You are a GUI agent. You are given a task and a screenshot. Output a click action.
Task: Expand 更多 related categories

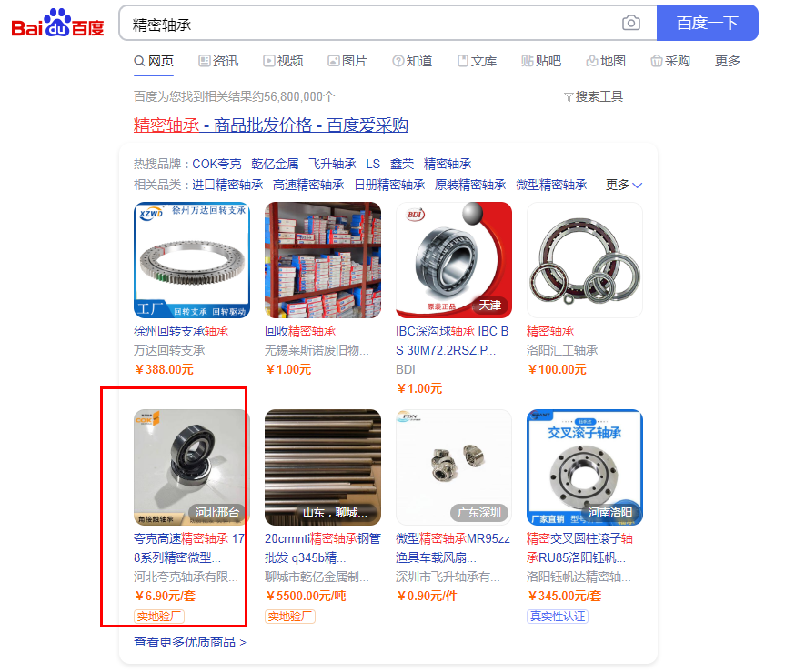click(x=624, y=185)
